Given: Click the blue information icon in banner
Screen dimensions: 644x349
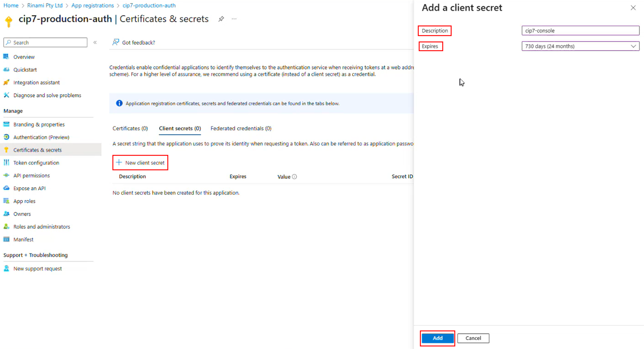Looking at the screenshot, I should (119, 103).
